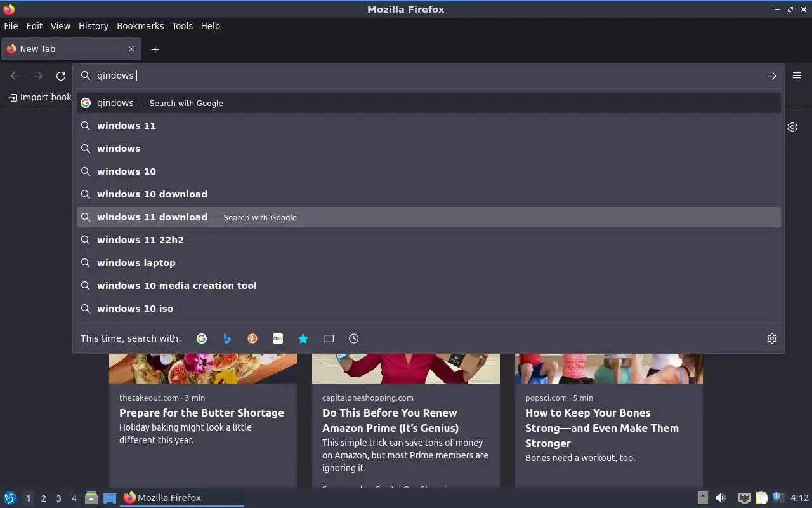812x508 pixels.
Task: Click the update notifier tray icon
Action: 778,498
